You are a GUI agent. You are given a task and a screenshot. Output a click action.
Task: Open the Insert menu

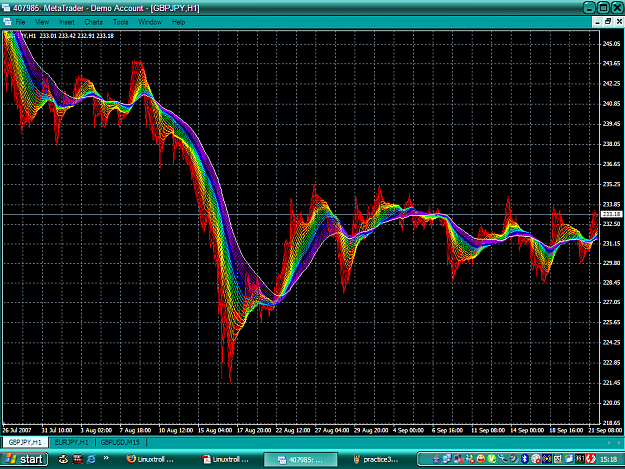point(67,22)
